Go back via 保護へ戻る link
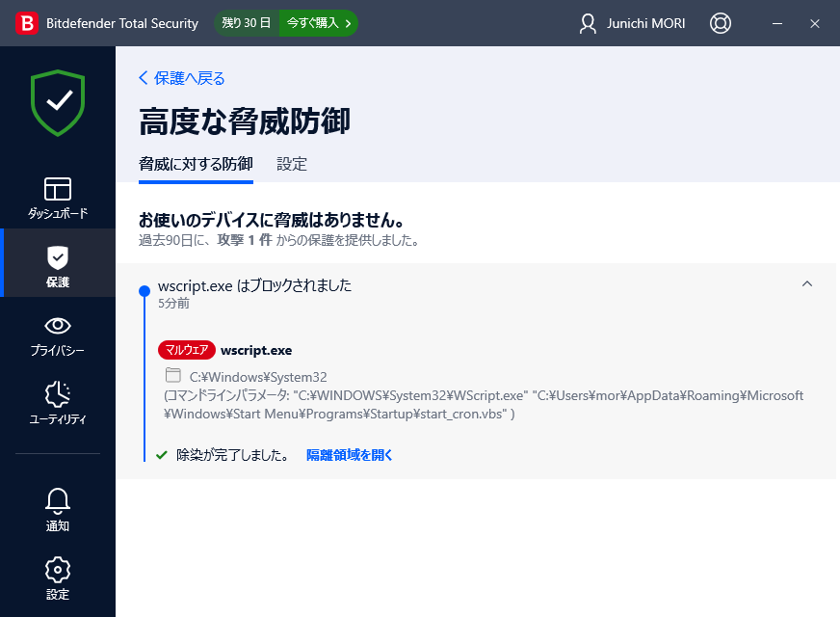The image size is (840, 617). pyautogui.click(x=182, y=78)
